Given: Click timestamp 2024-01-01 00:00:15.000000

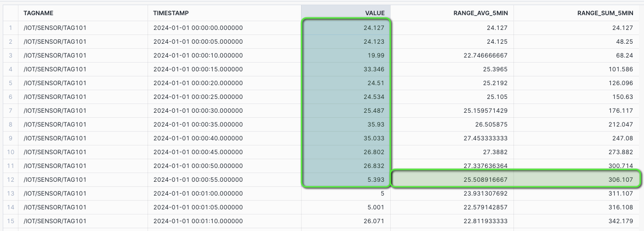Looking at the screenshot, I should click(x=198, y=69).
